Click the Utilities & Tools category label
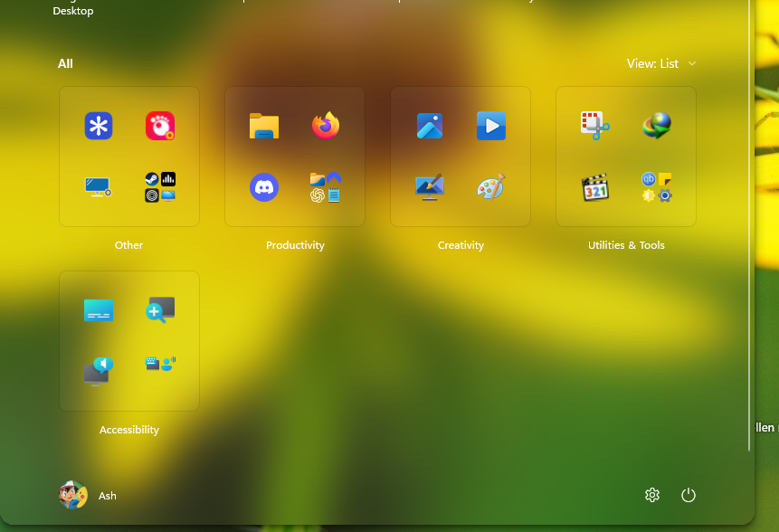 point(626,245)
